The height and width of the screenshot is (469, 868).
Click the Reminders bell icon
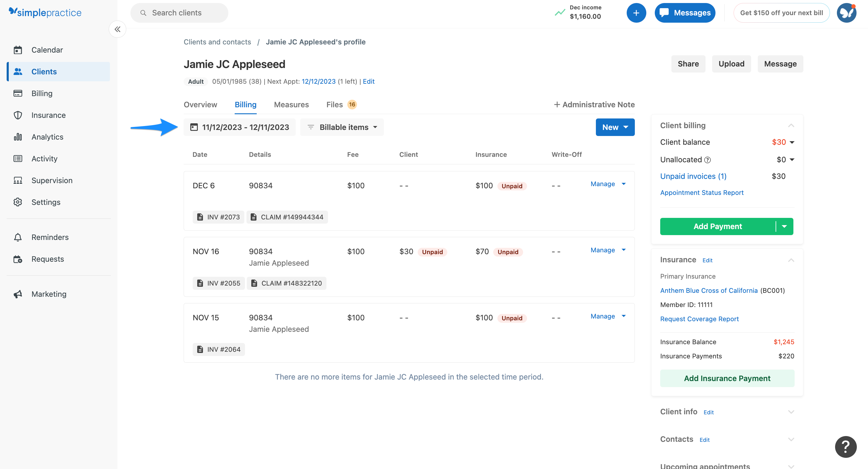pos(18,237)
